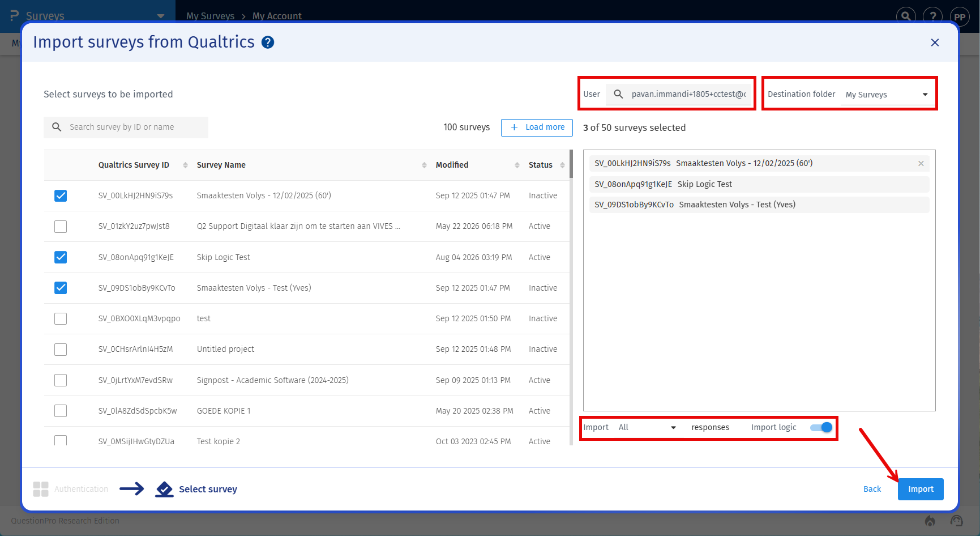Remove Smaaktesten Volys - 12/02/2025 from the selected list
980x536 pixels.
tap(921, 164)
